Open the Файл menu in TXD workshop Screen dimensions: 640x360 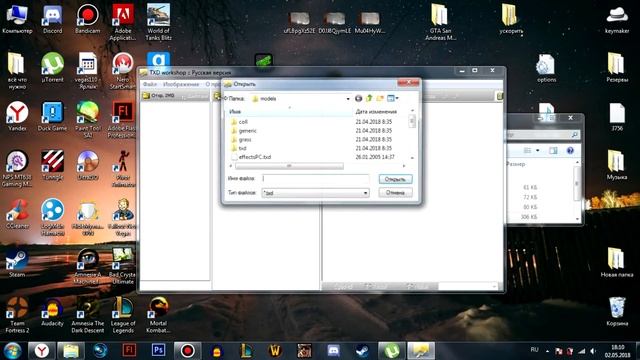149,84
